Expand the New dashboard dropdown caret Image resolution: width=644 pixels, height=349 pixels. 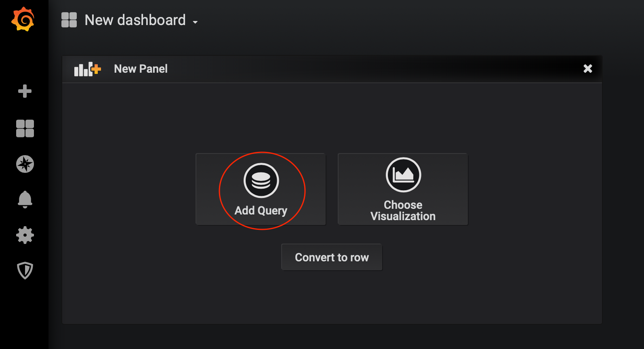pyautogui.click(x=195, y=22)
